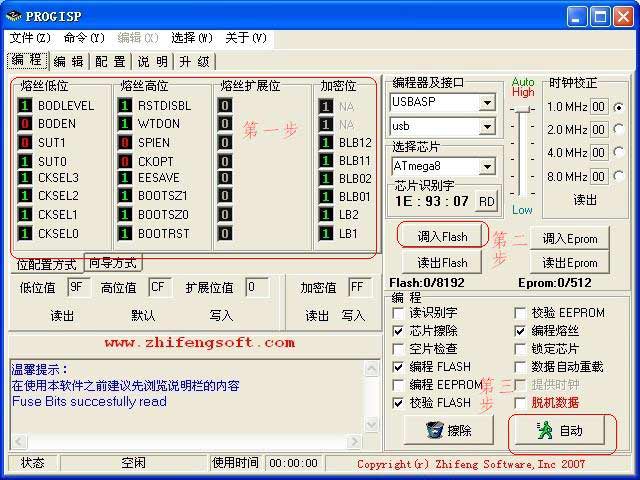
Task: Open the 文件(F) menu
Action: click(x=29, y=38)
